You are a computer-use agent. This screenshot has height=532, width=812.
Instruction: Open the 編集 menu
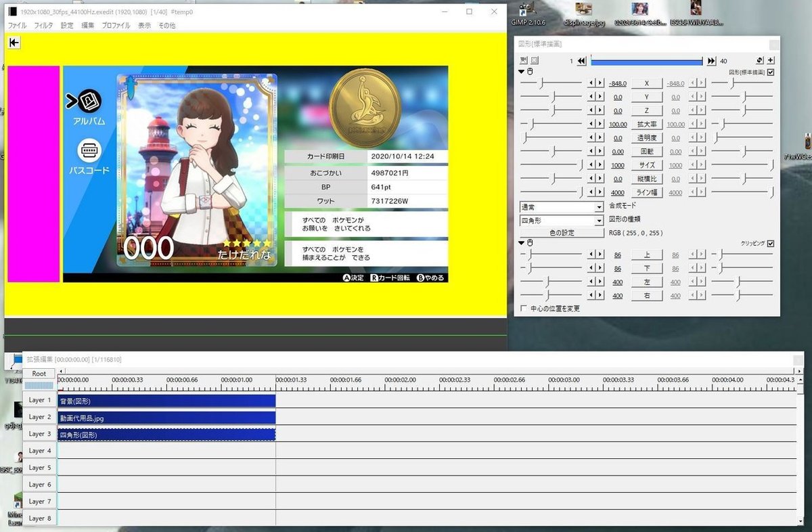point(88,25)
